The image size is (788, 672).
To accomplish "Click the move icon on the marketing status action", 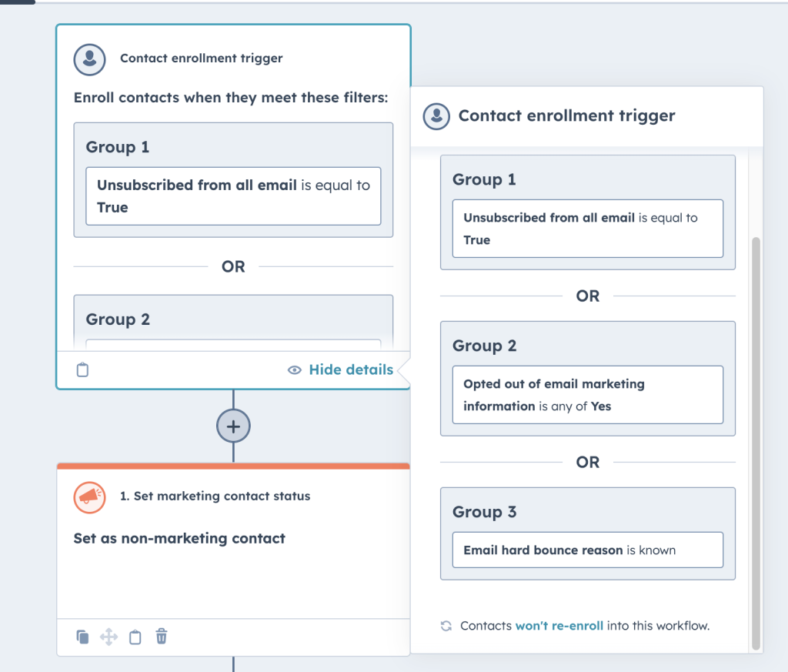I will point(109,637).
